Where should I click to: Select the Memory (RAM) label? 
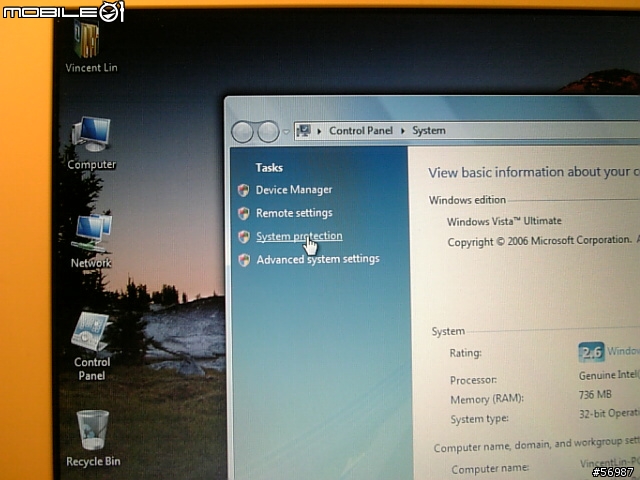pyautogui.click(x=487, y=399)
